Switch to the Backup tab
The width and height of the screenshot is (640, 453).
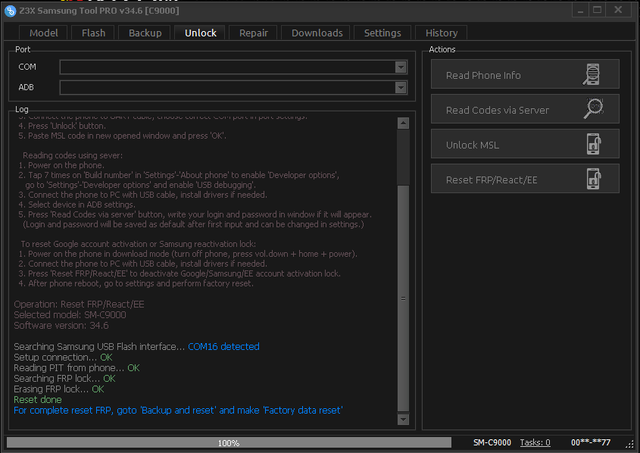point(145,33)
